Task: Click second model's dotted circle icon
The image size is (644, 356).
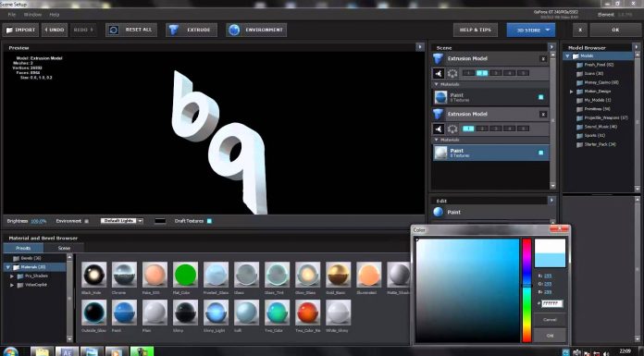Action: coord(452,129)
